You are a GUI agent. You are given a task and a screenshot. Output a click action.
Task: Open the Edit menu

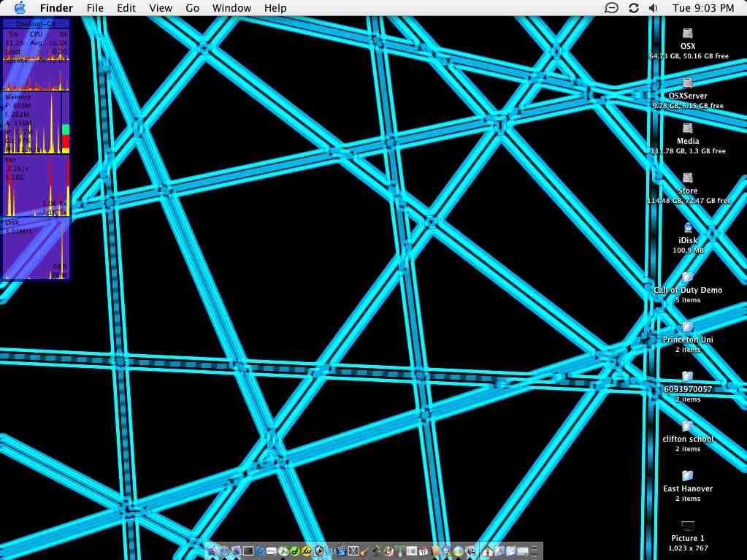tap(126, 8)
